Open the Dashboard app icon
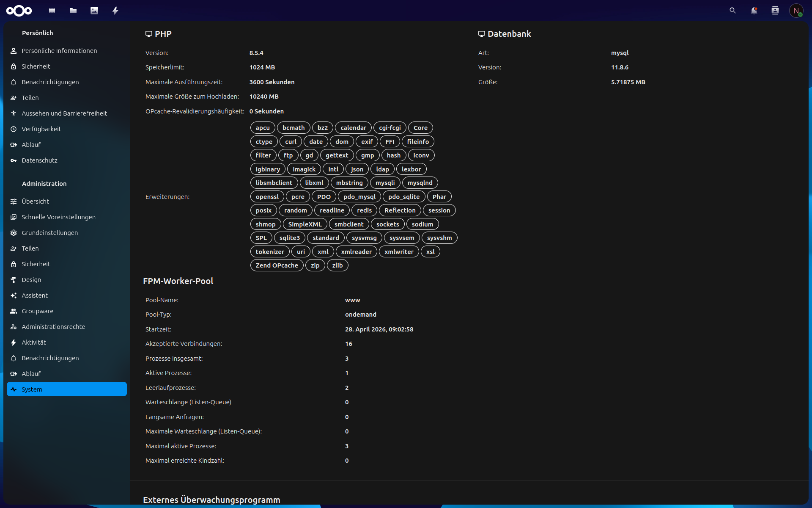This screenshot has height=508, width=812. [x=52, y=11]
